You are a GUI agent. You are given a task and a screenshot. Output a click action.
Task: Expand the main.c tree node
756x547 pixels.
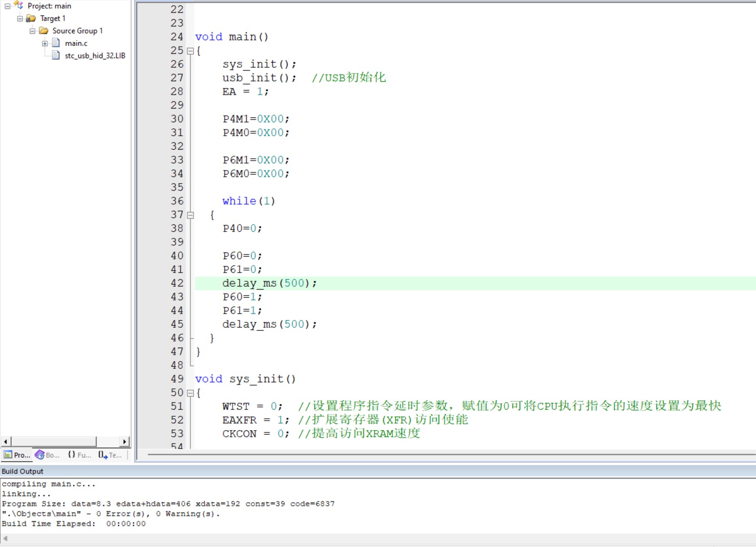45,44
